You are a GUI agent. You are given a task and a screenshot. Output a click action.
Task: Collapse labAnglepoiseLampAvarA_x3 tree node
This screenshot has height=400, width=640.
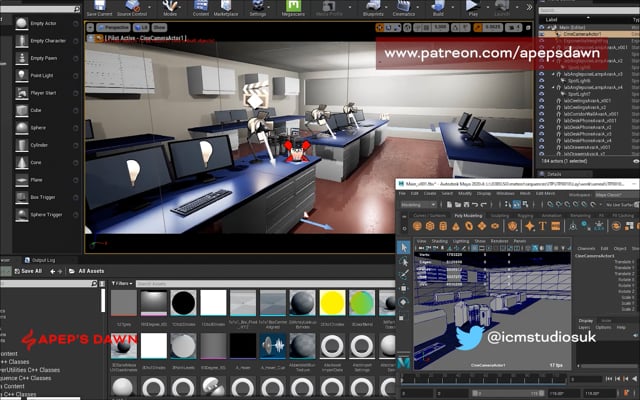[553, 74]
